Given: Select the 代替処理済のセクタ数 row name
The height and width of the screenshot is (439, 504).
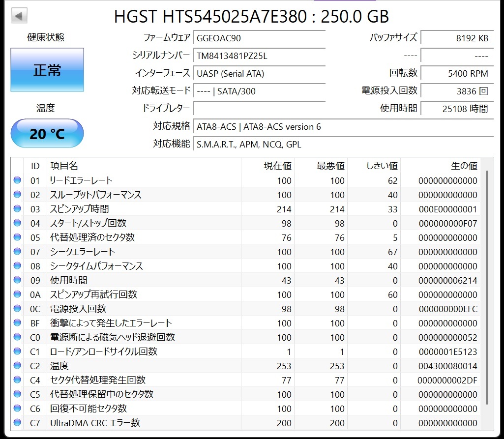Looking at the screenshot, I should [x=92, y=237].
